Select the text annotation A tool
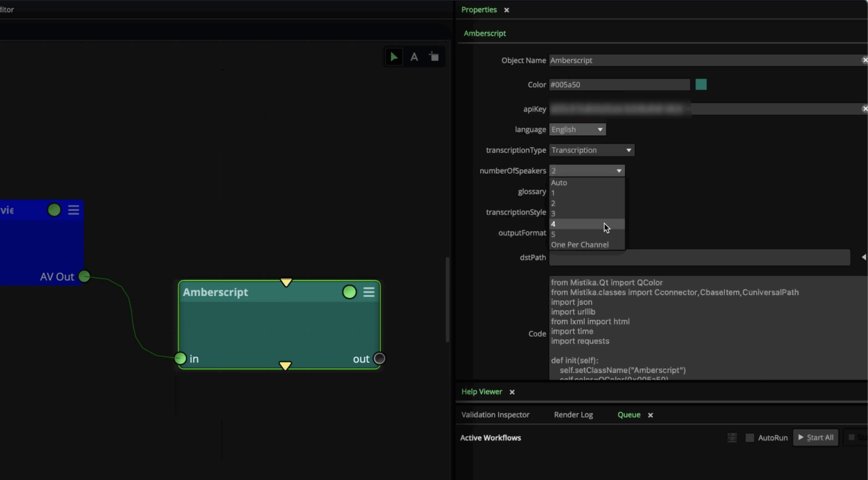The width and height of the screenshot is (868, 480). click(414, 57)
